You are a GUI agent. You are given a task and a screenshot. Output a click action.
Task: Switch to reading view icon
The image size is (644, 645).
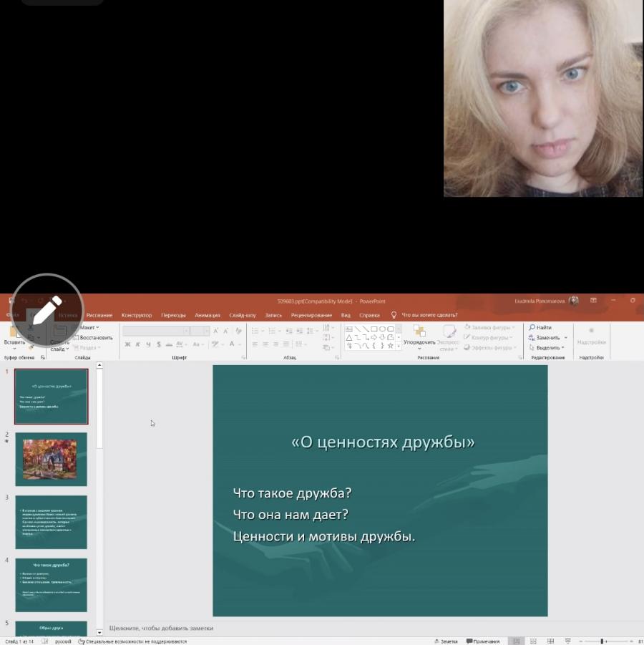(550, 641)
